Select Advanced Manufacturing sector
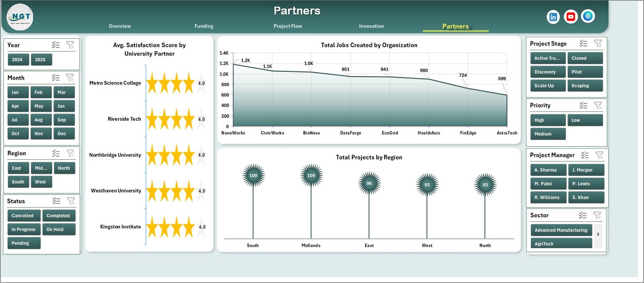 click(561, 230)
